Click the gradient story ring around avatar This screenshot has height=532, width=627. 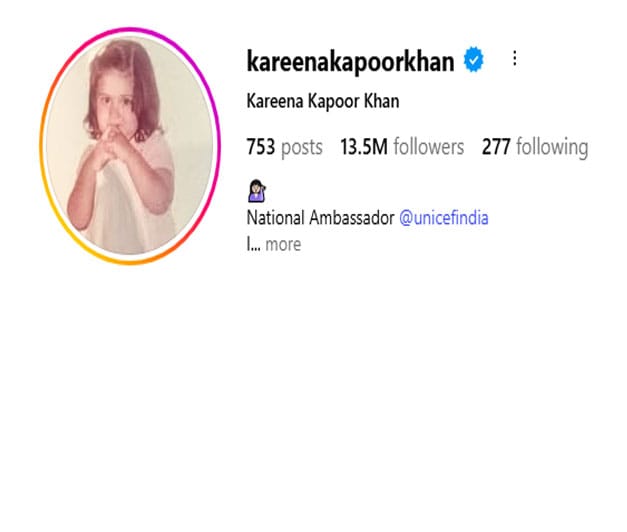130,146
